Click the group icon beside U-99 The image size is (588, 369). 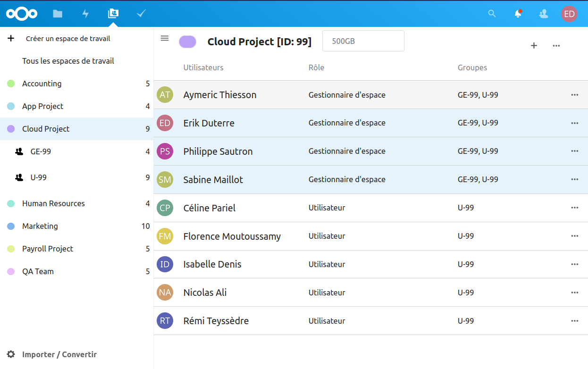point(19,177)
